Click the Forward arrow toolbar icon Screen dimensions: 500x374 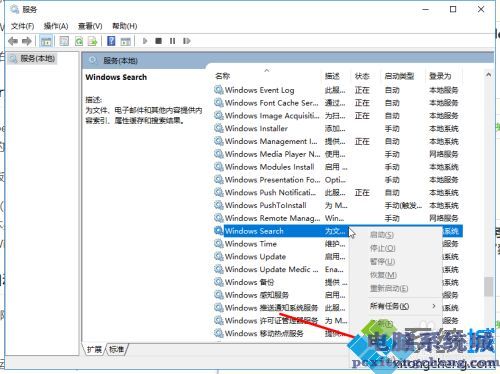(x=27, y=41)
